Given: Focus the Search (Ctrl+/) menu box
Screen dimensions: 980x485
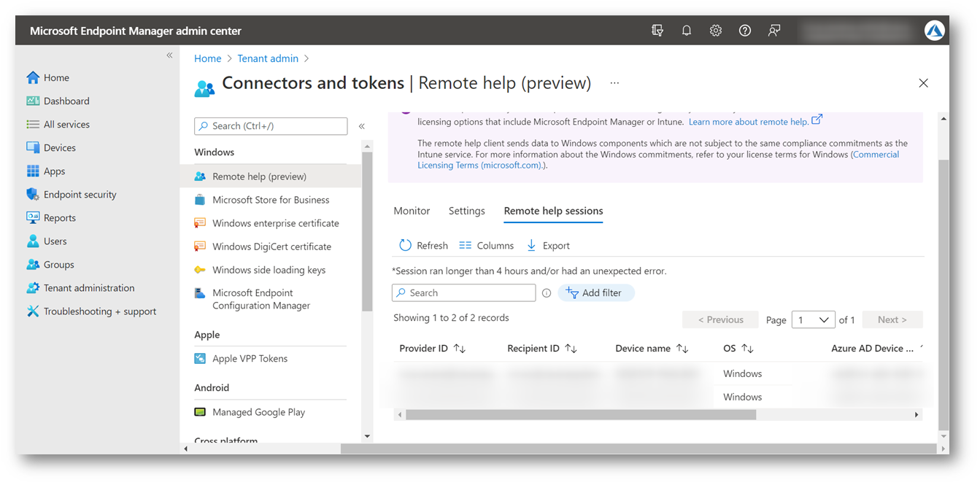Looking at the screenshot, I should (x=271, y=126).
